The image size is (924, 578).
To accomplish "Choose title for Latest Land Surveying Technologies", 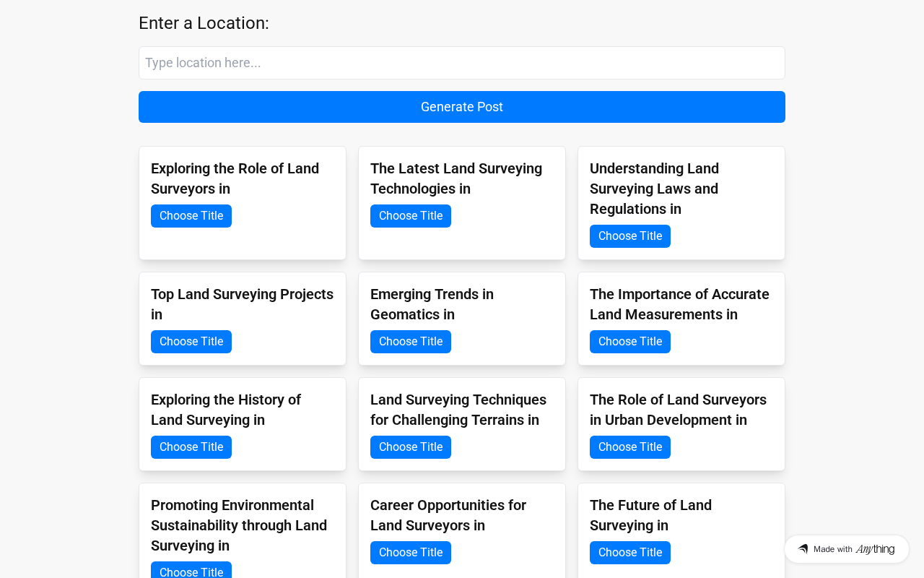I will click(411, 216).
